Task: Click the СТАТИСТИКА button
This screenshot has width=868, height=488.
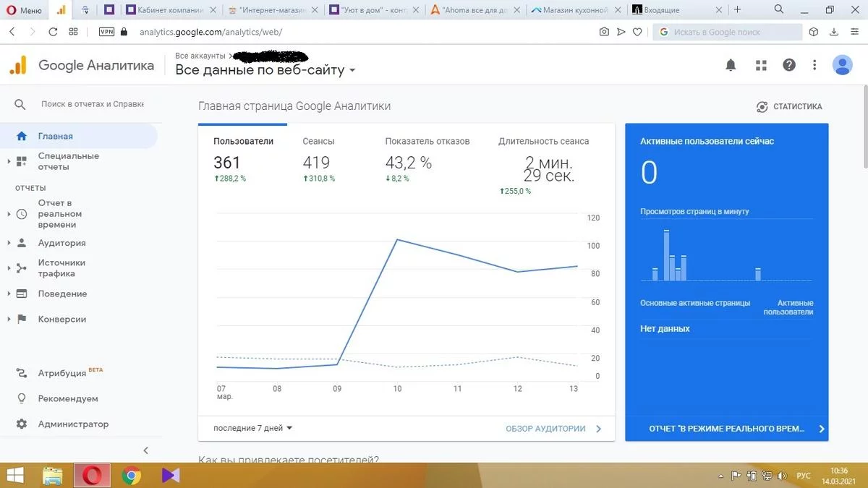Action: point(789,107)
